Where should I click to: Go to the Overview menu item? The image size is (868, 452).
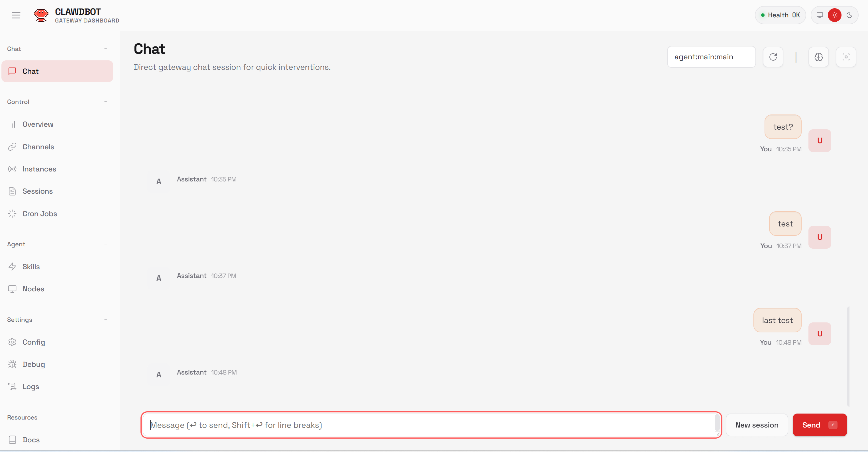pyautogui.click(x=38, y=124)
